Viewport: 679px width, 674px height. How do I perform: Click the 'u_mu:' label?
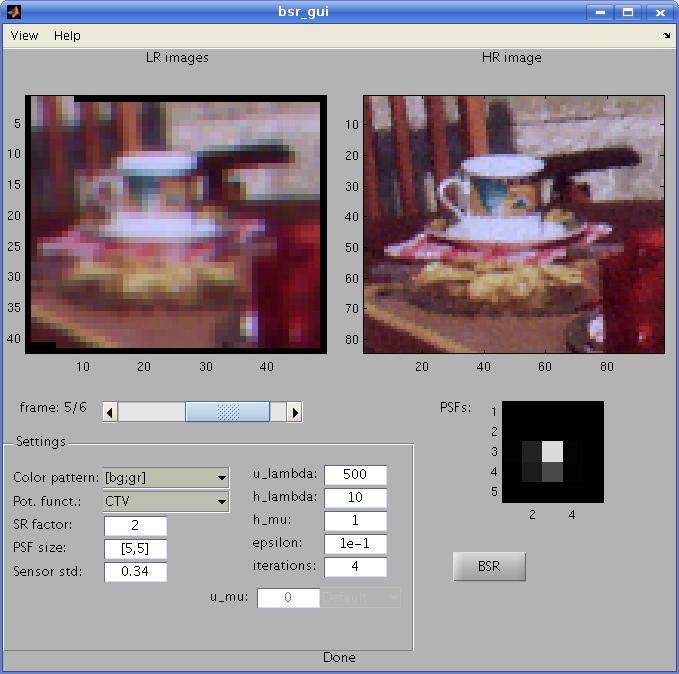[229, 597]
